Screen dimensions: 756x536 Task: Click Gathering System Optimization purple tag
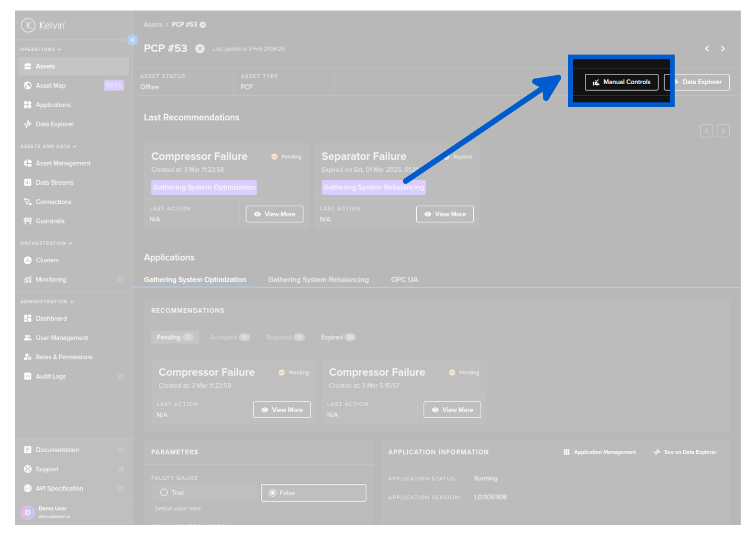point(204,188)
